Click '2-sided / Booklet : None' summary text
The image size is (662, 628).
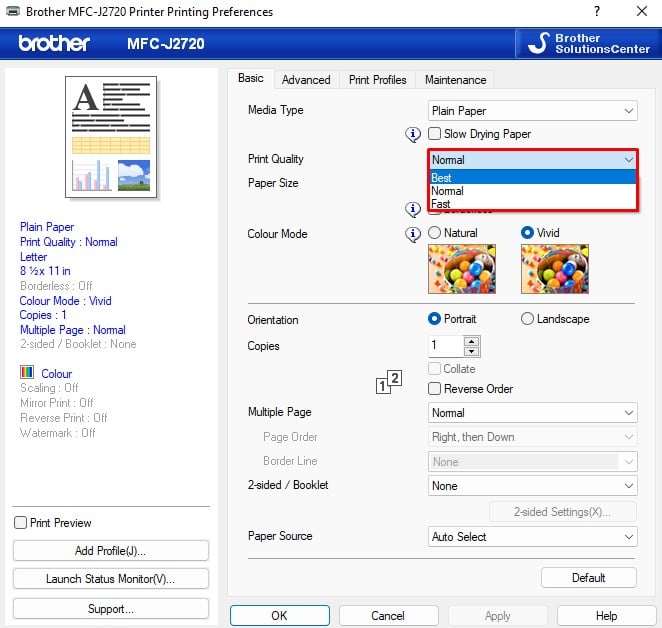(x=78, y=344)
